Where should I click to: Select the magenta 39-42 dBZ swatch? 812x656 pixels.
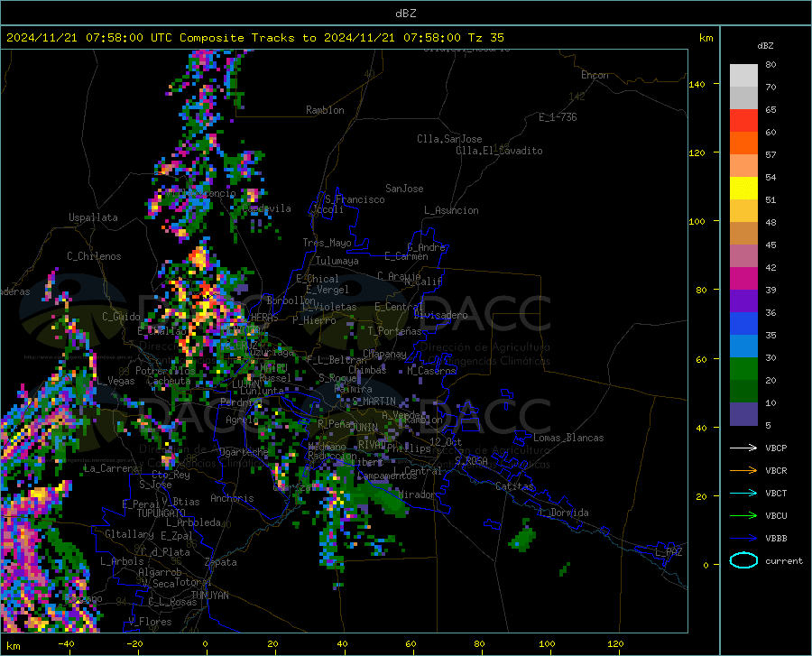pyautogui.click(x=743, y=279)
